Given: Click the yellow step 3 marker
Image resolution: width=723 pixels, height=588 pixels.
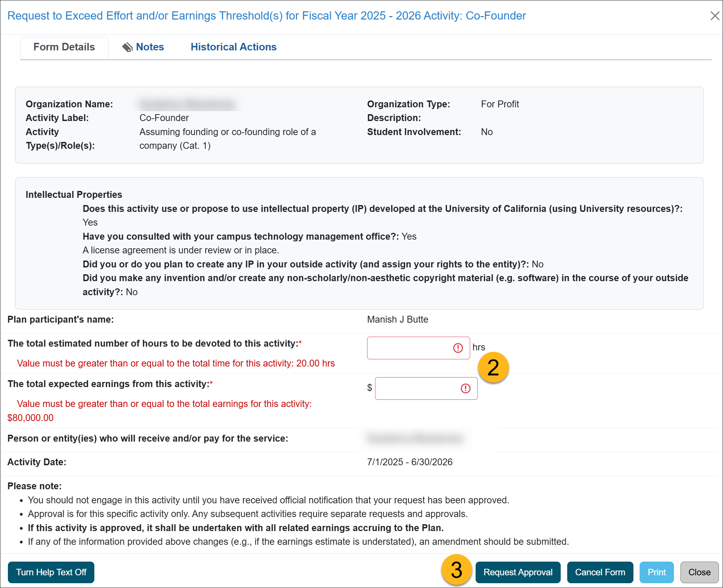Looking at the screenshot, I should tap(456, 570).
